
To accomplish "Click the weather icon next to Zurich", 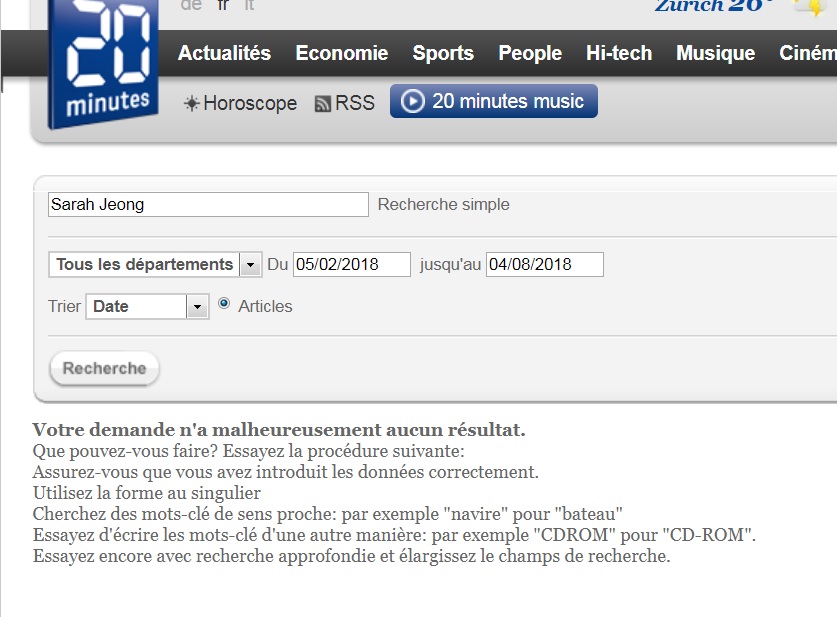I will (810, 7).
